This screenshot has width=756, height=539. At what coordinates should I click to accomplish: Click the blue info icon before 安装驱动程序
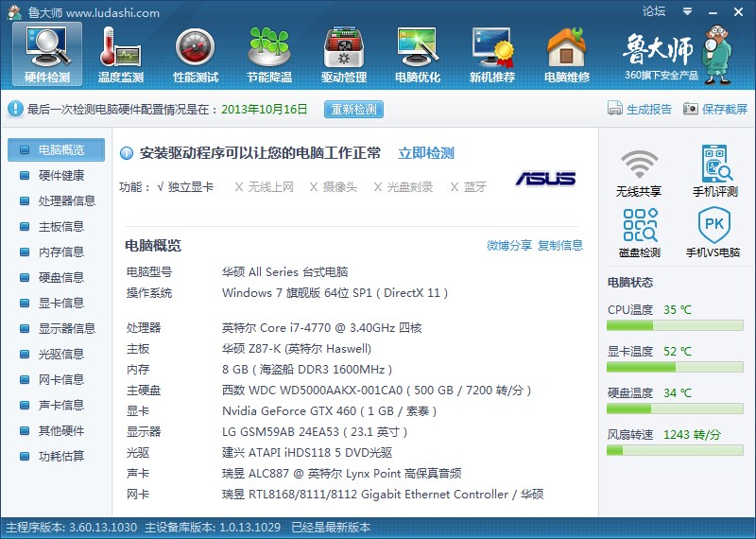click(127, 153)
